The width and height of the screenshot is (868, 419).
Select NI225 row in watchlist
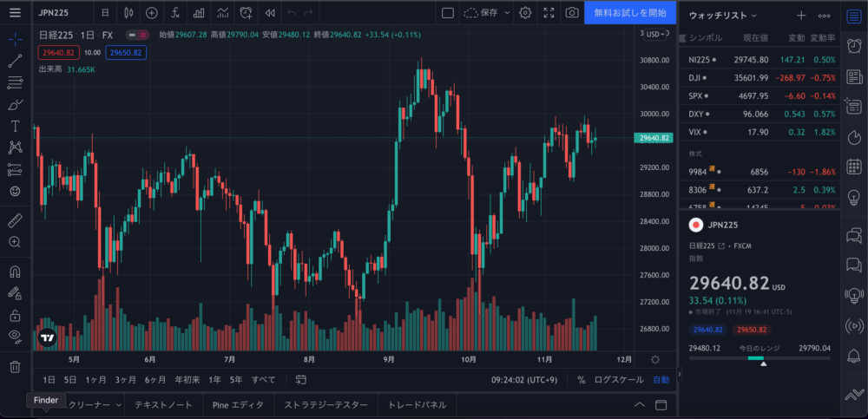[x=759, y=59]
